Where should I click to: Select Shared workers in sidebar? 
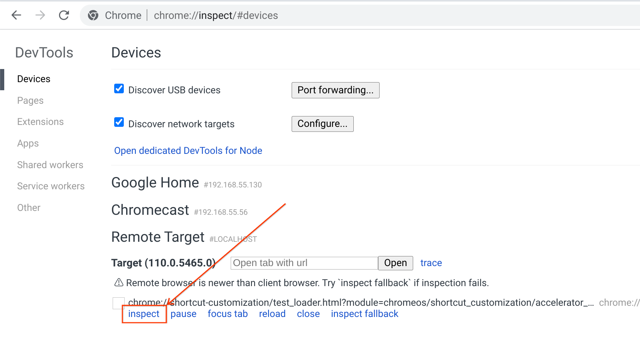pyautogui.click(x=50, y=165)
